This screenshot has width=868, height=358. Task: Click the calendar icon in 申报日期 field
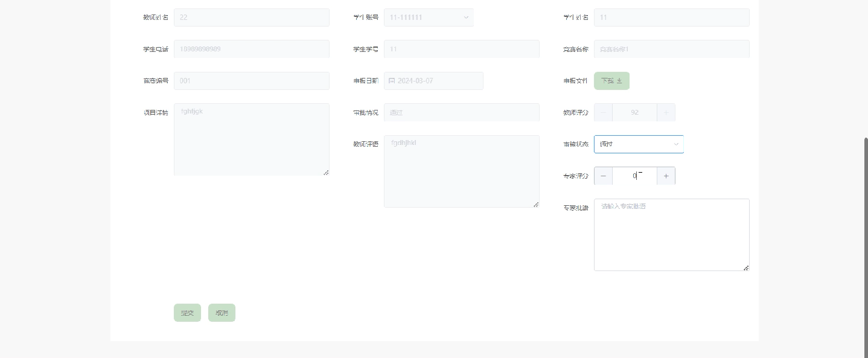[x=392, y=81]
